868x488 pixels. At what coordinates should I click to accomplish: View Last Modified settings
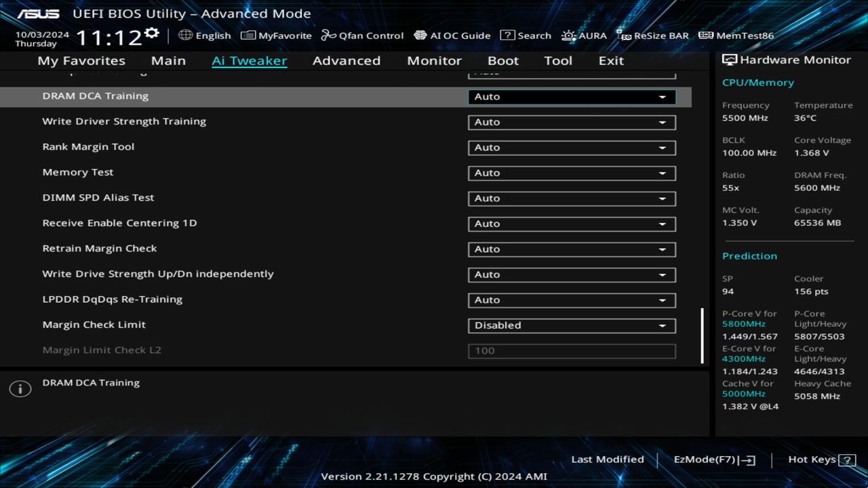[608, 460]
